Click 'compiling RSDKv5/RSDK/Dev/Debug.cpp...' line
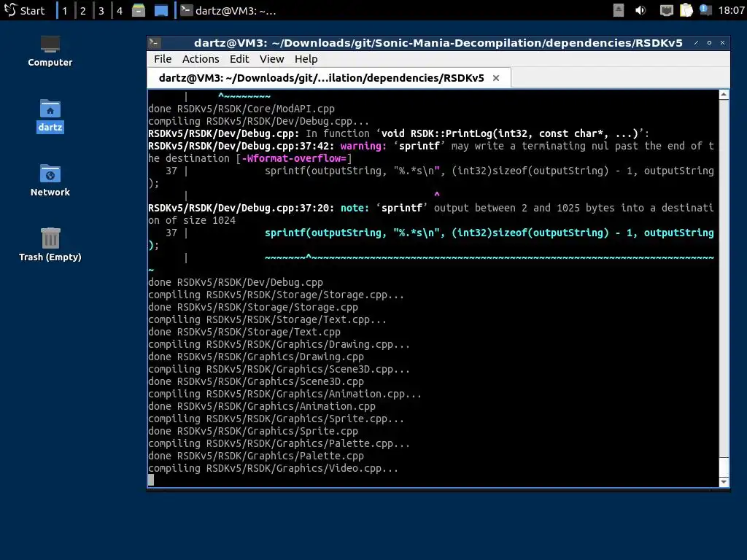747x560 pixels. point(259,122)
